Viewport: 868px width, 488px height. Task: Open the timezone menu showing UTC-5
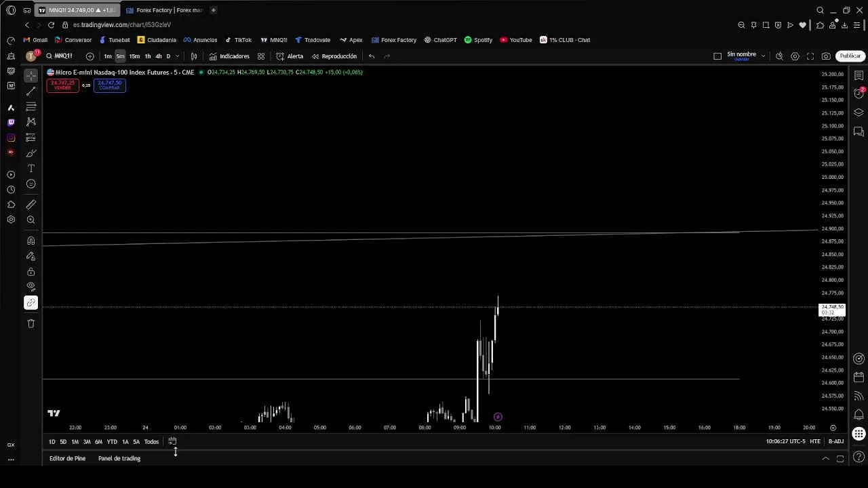click(x=786, y=442)
